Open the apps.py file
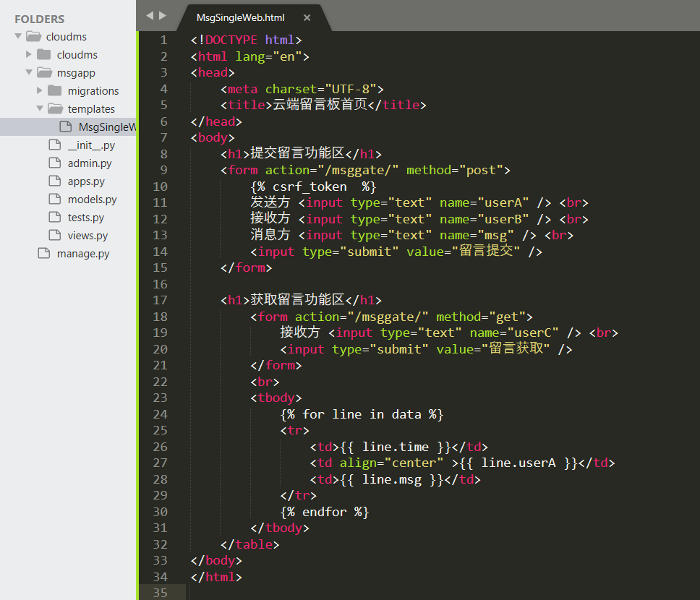The width and height of the screenshot is (700, 600). click(x=86, y=181)
